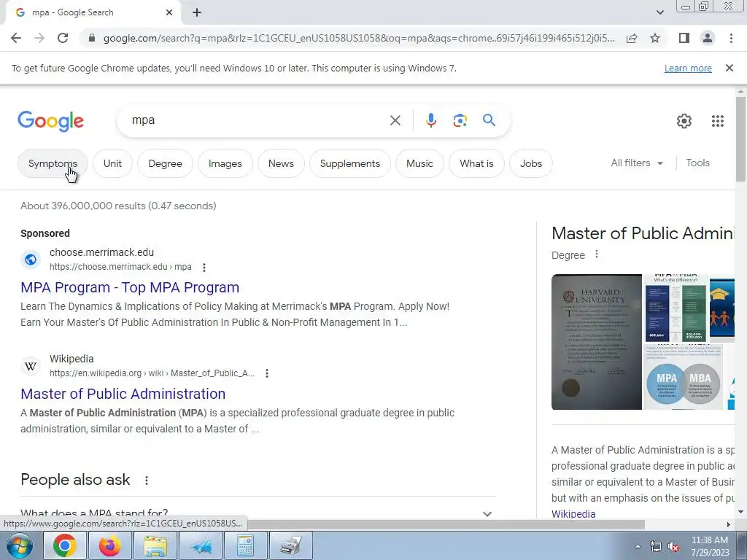Click the horizontal page scrollbar

(446, 524)
